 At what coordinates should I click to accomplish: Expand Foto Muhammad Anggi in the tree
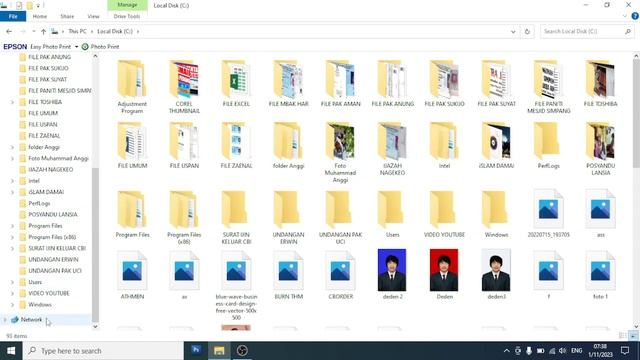pyautogui.click(x=12, y=158)
